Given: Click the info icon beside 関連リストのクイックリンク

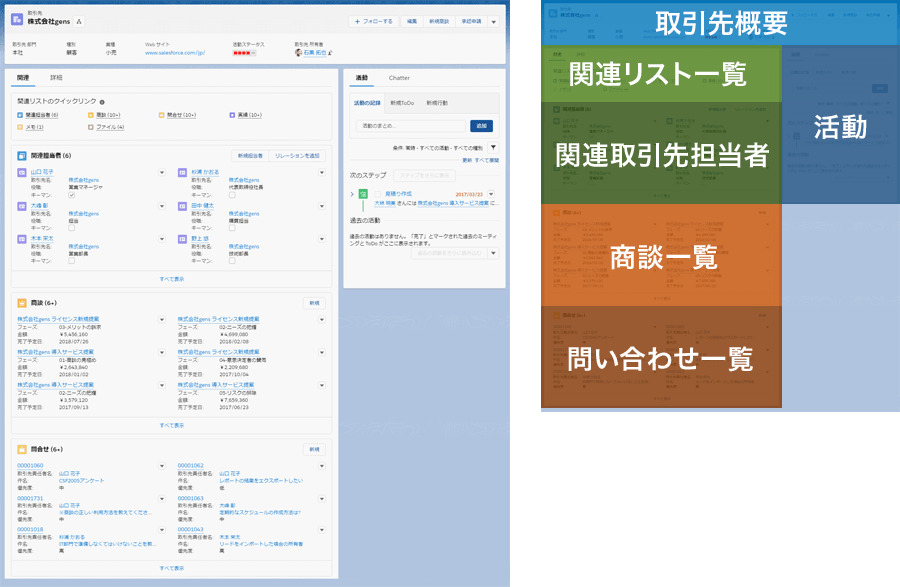Looking at the screenshot, I should tap(102, 102).
